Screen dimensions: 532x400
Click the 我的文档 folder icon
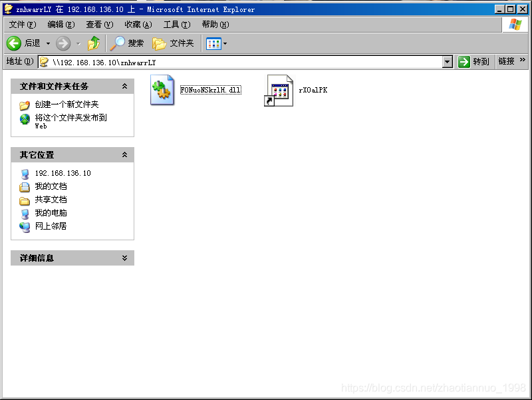click(x=25, y=187)
